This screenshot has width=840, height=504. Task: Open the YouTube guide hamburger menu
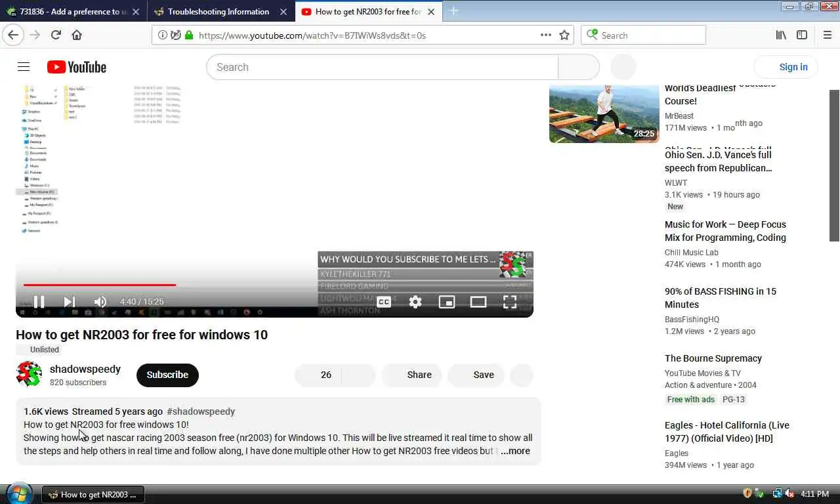(24, 67)
